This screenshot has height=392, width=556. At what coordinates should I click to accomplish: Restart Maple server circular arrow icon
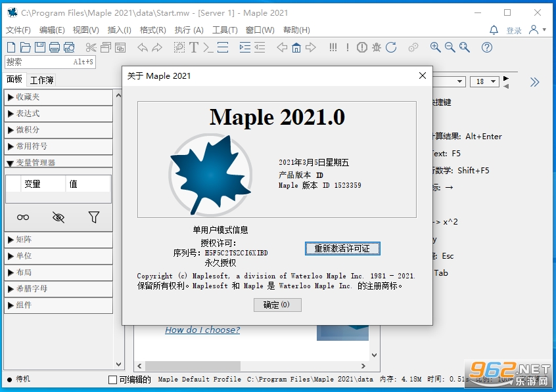[391, 47]
